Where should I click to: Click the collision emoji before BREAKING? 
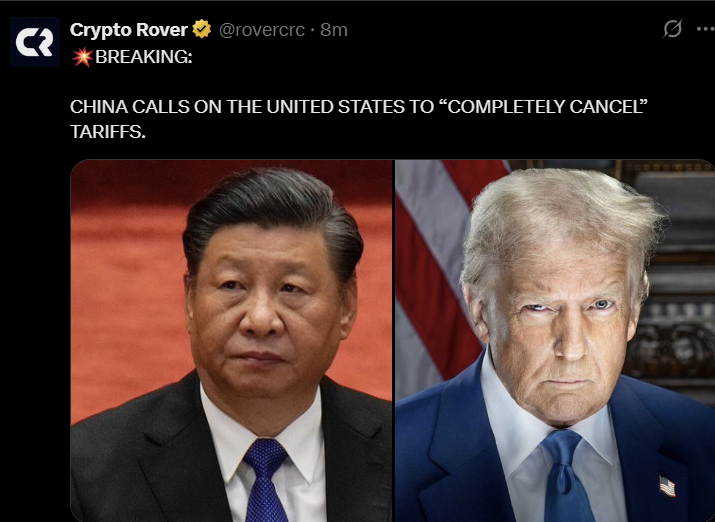[x=83, y=57]
